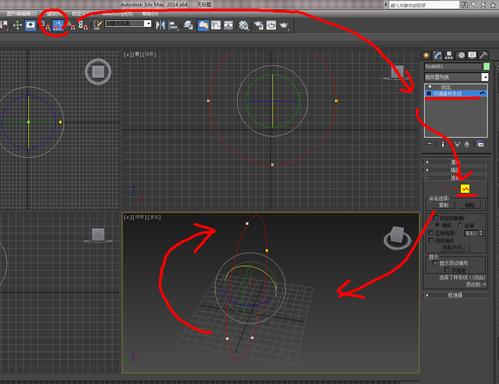Select the move transform tool

(17, 25)
